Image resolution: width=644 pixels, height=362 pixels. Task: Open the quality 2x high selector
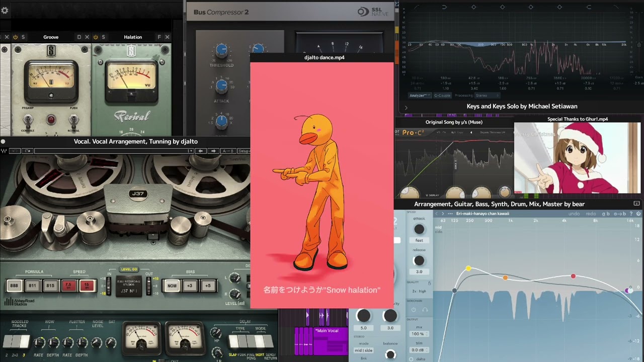pos(419,291)
